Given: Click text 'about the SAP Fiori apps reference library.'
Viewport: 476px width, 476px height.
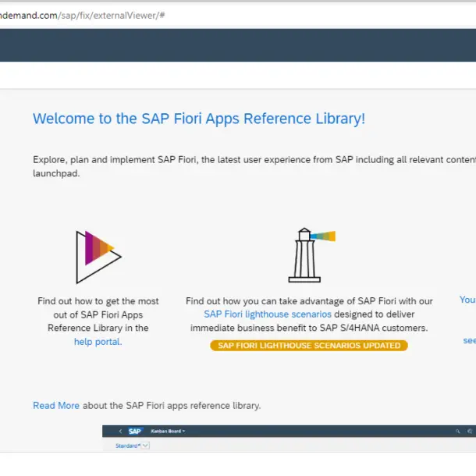Looking at the screenshot, I should pos(172,406).
